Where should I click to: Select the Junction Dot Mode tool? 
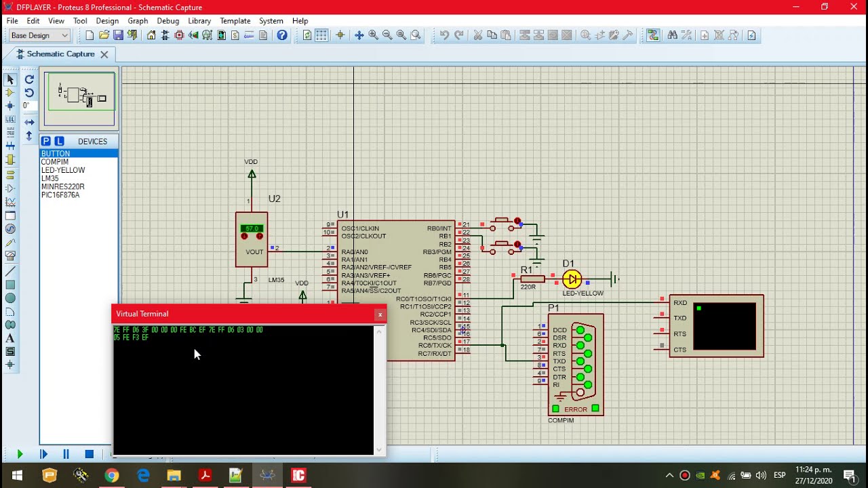[x=10, y=106]
